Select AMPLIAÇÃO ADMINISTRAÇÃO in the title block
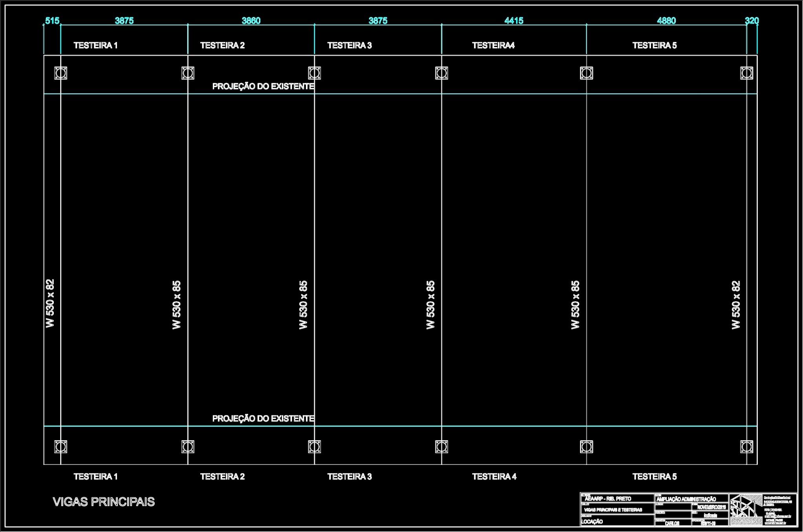The height and width of the screenshot is (532, 803). (686, 499)
